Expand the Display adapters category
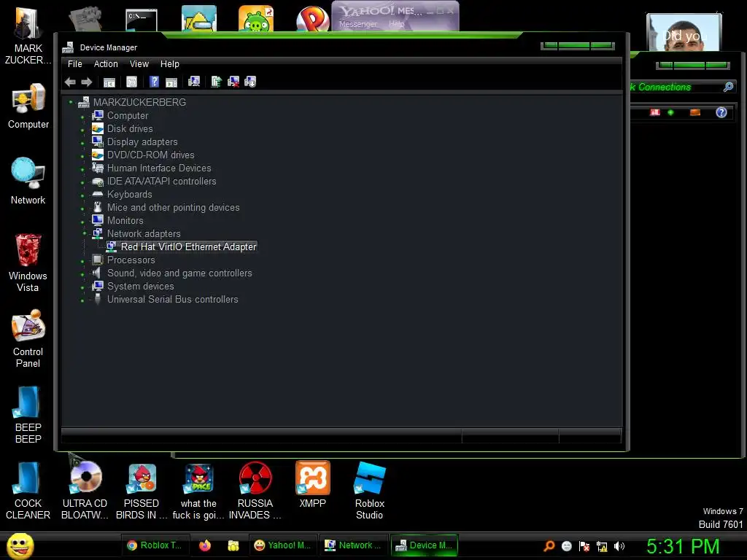This screenshot has width=747, height=560. pos(82,142)
